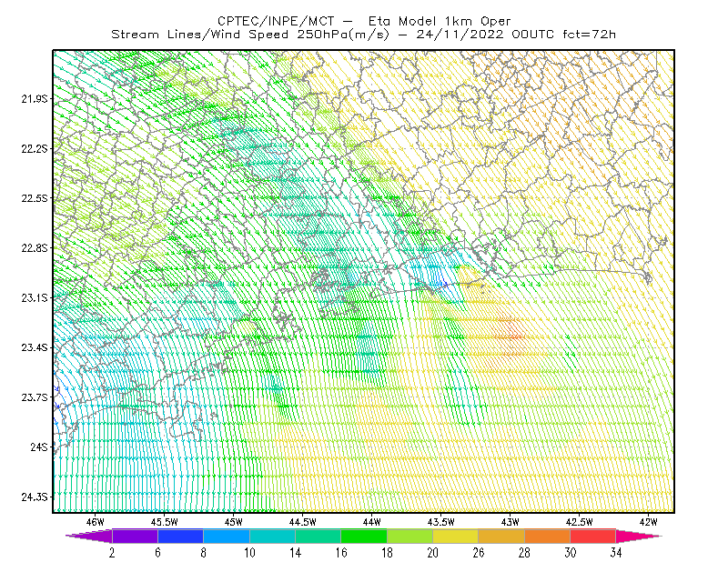The image size is (728, 562).
Task: Select the lime 18–20 legend swatch
Action: click(409, 536)
